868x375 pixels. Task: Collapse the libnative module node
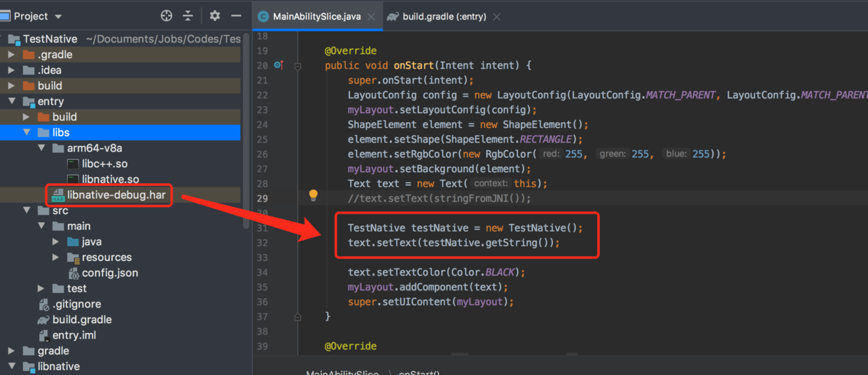click(x=11, y=367)
